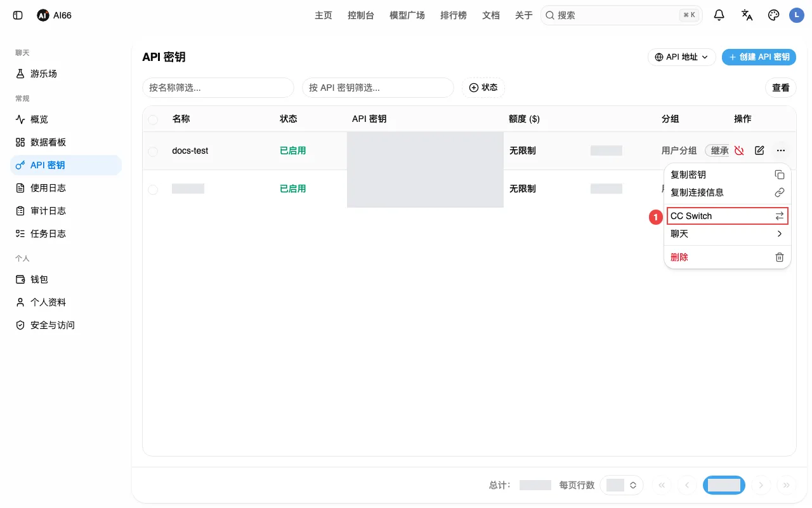Go to 主页 in the top navigation
The height and width of the screenshot is (508, 812).
coord(324,15)
